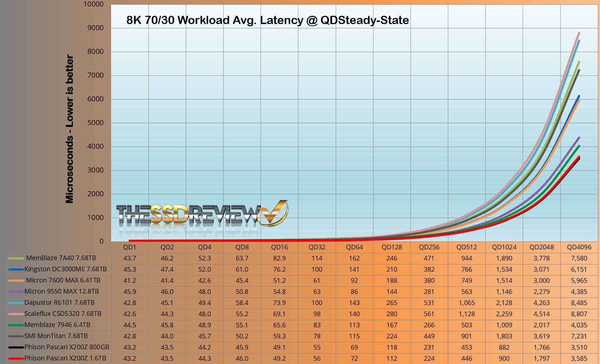
Task: Select the 'Micron 9550 MAX 12.8TB' series label
Action: [62, 291]
